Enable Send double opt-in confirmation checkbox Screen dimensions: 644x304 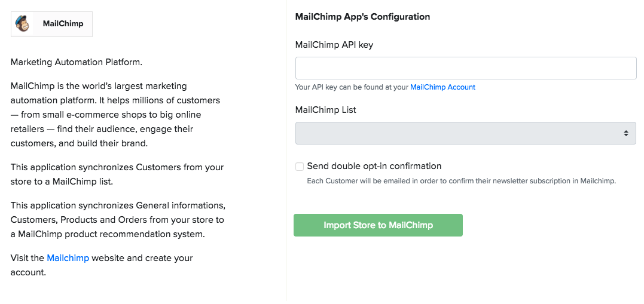[300, 167]
